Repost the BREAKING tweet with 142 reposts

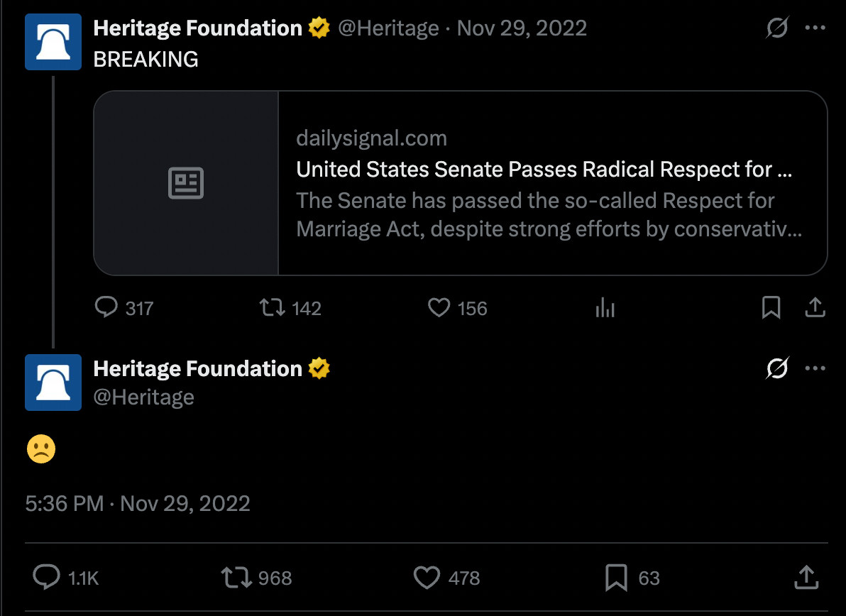(x=273, y=307)
